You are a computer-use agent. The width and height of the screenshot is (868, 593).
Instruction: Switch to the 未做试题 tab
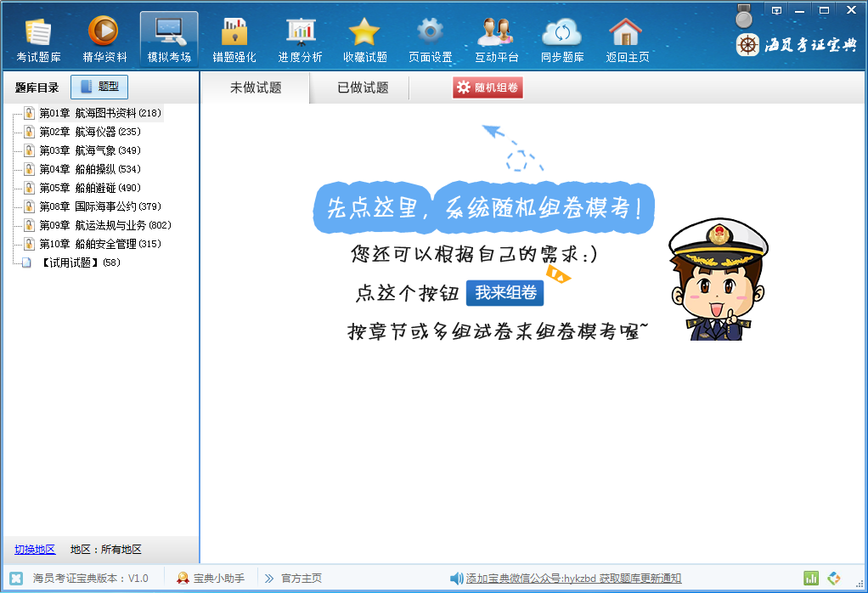click(256, 88)
